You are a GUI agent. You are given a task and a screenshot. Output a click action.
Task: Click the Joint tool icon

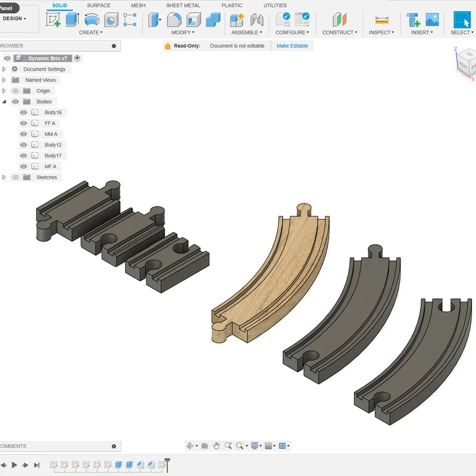257,20
